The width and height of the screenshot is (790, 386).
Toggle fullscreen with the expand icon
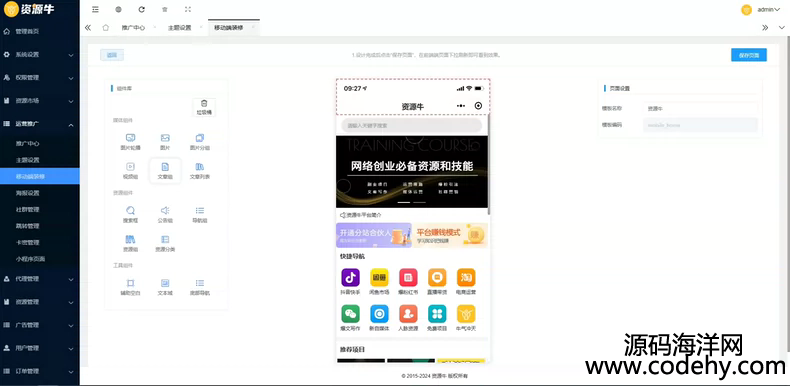click(188, 9)
